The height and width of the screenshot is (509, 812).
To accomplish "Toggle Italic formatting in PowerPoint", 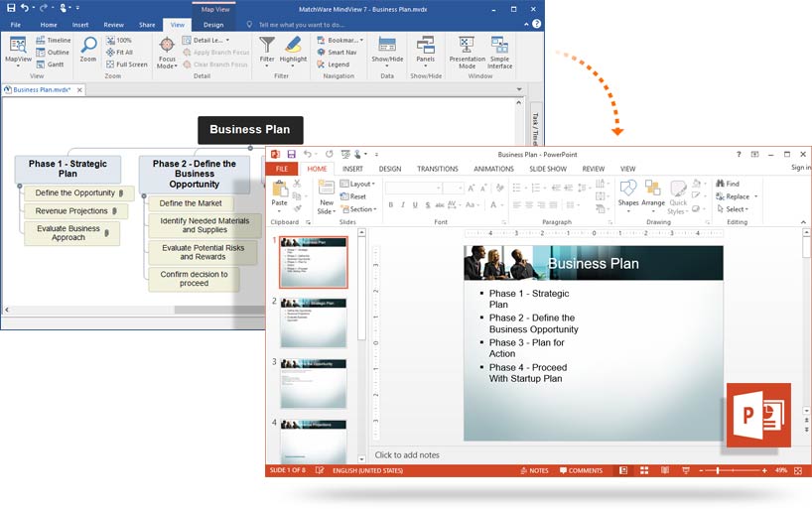I will [403, 204].
